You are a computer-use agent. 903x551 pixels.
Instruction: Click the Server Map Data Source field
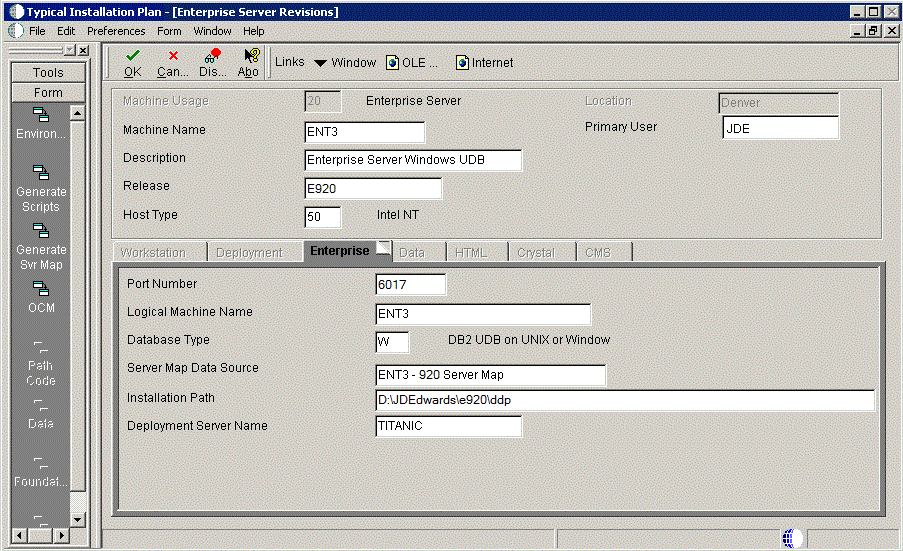point(490,375)
